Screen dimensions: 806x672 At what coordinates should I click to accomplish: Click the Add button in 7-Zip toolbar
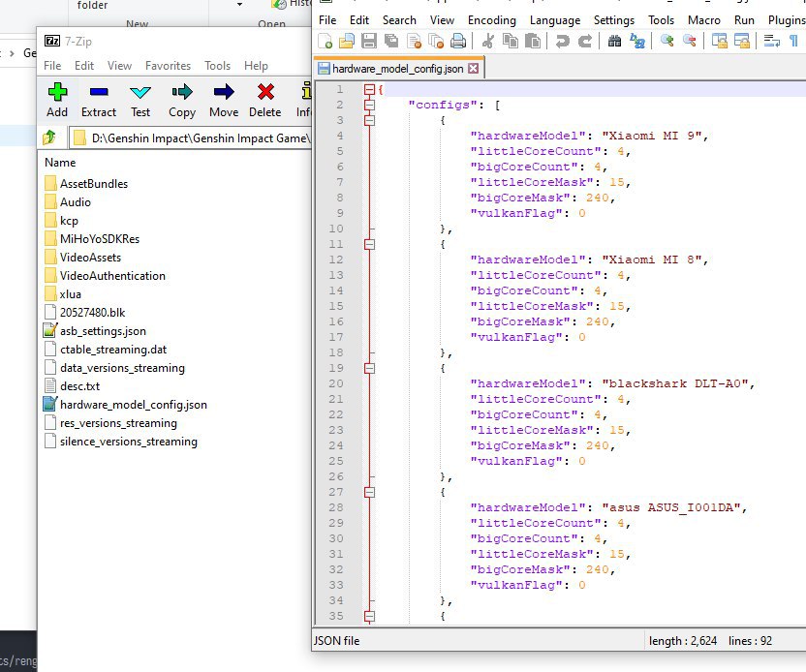point(57,100)
